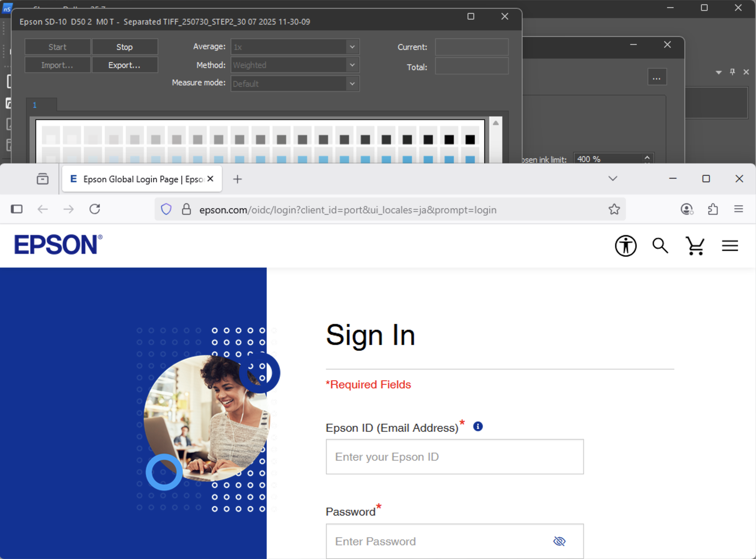Click the black patch in top row
Viewport: 756px width, 559px height.
pyautogui.click(x=470, y=140)
